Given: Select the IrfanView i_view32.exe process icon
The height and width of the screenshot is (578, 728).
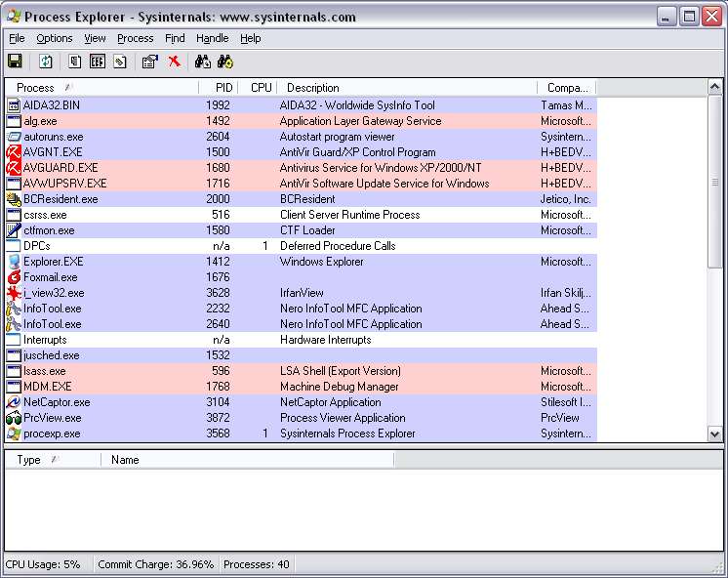Looking at the screenshot, I should [14, 293].
